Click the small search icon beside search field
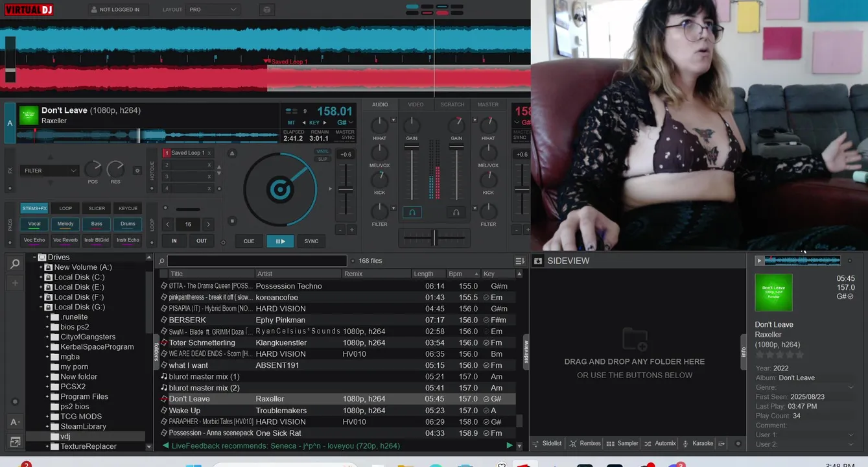868x467 pixels. point(161,261)
